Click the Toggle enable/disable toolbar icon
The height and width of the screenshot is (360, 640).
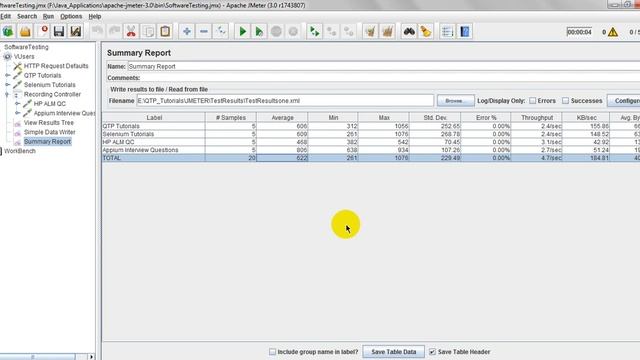(221, 31)
